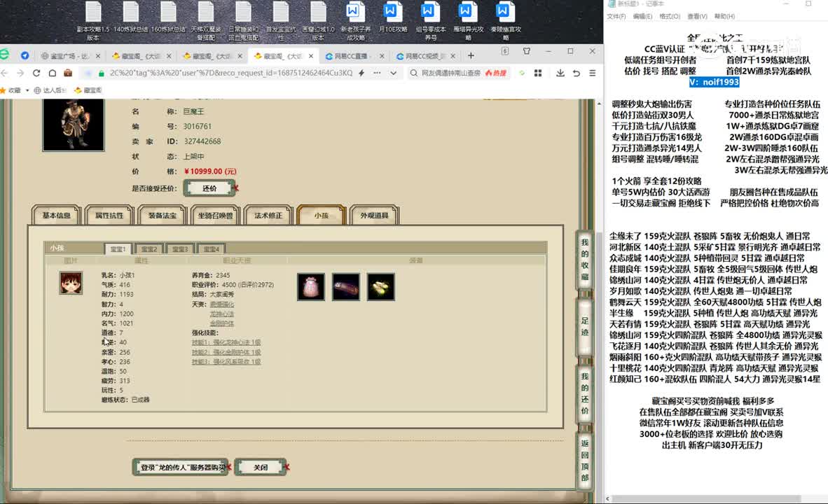Click the highlighted V: noif1993 text in Notepad

pyautogui.click(x=714, y=82)
